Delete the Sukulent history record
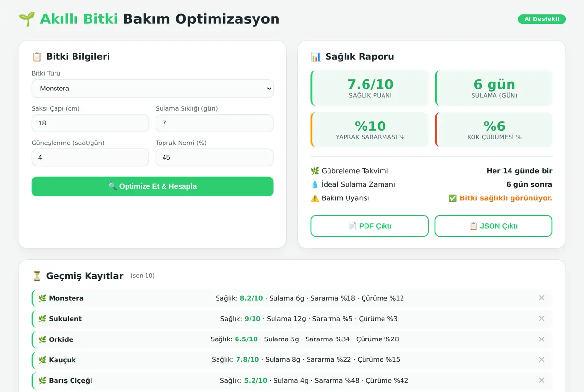 pos(541,318)
